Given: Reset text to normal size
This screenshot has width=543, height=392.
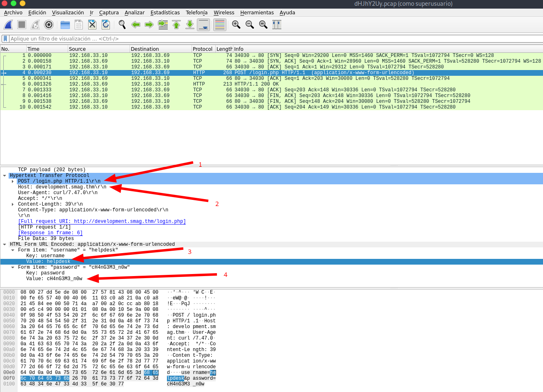Looking at the screenshot, I should pyautogui.click(x=263, y=25).
